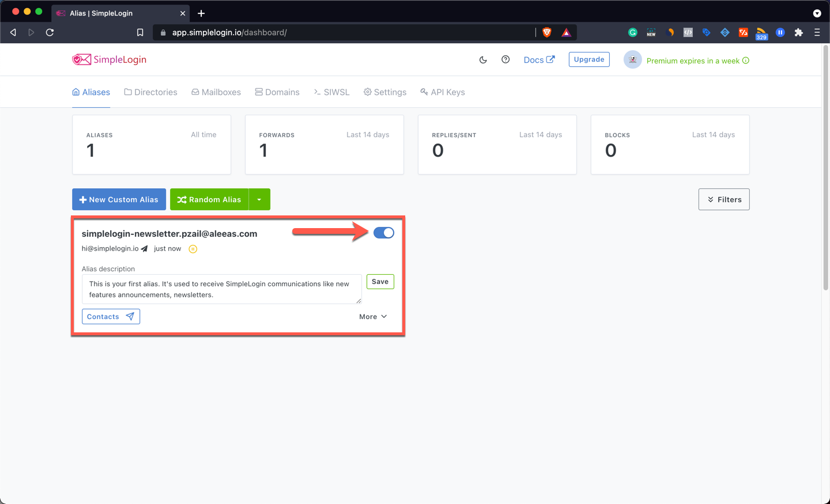Open the Brave Shields lion icon
The image size is (830, 504).
pyautogui.click(x=547, y=32)
